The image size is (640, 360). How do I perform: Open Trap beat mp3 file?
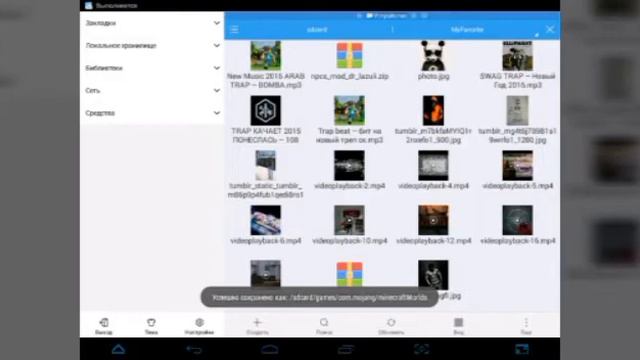(349, 120)
